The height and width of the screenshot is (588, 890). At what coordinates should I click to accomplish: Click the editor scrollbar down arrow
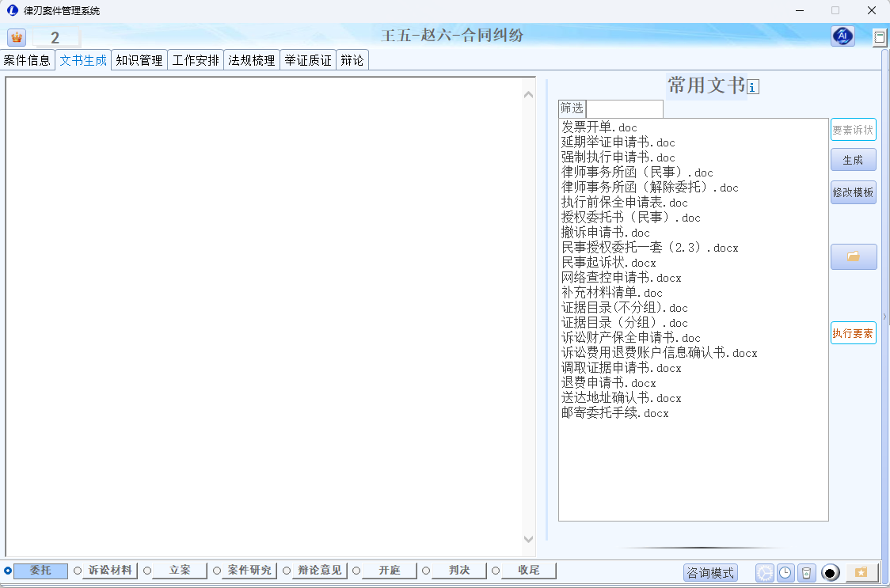[x=529, y=540]
